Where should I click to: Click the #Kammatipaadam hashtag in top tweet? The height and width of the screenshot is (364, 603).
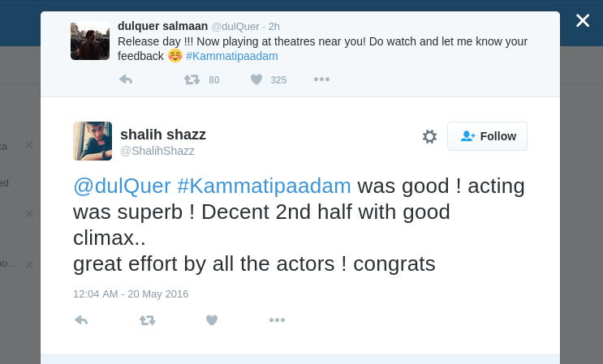point(232,56)
